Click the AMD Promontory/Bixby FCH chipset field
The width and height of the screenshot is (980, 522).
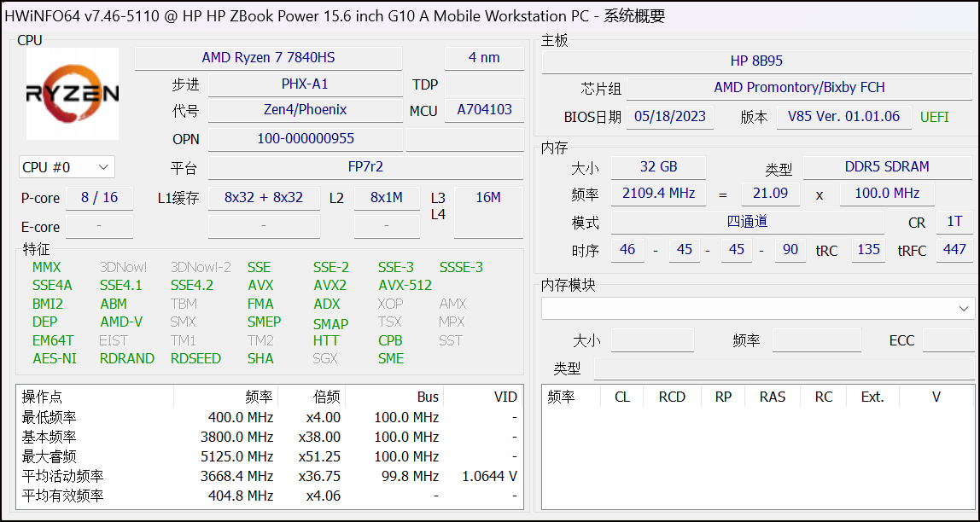pos(799,88)
